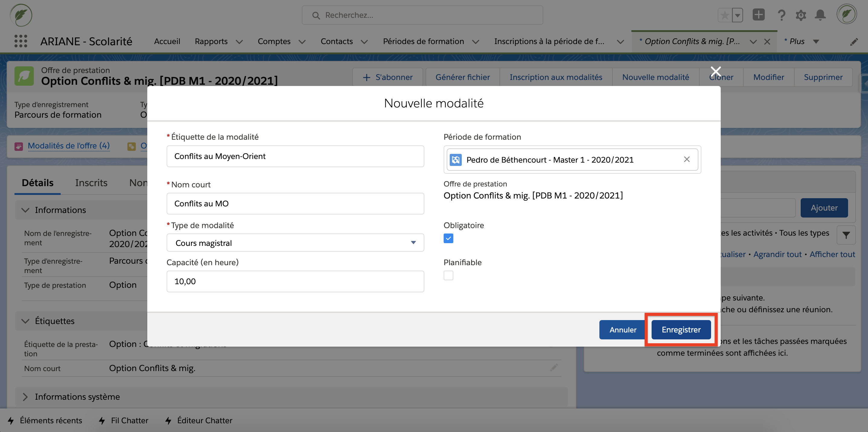The width and height of the screenshot is (868, 432).
Task: Clear the Période de formation selection
Action: coord(686,159)
